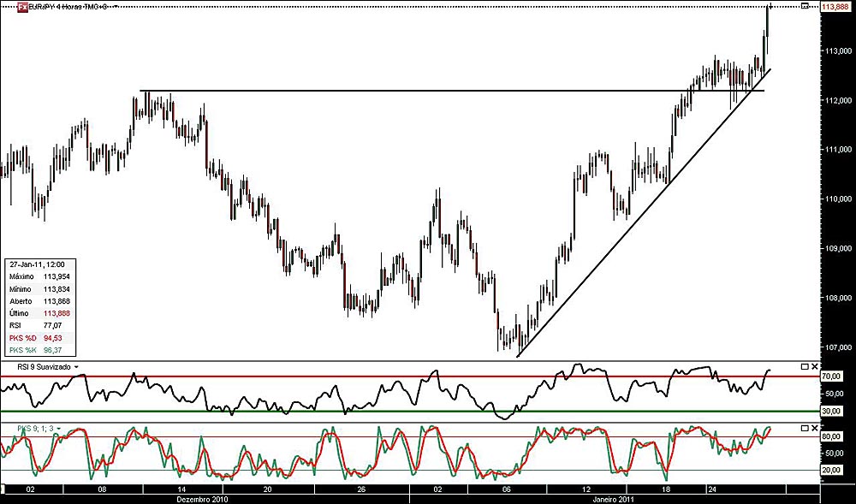This screenshot has height=504, width=856.
Task: Click the 108,000 price axis label
Action: (x=839, y=299)
